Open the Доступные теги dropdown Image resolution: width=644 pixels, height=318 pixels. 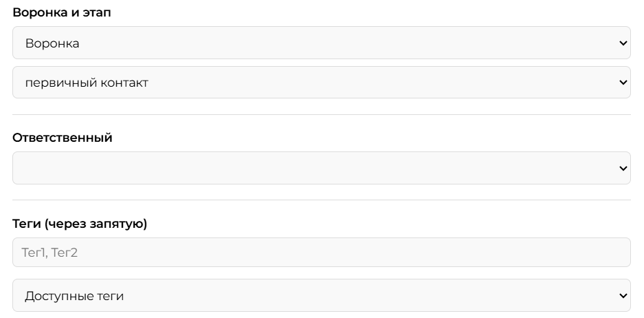[x=321, y=295]
